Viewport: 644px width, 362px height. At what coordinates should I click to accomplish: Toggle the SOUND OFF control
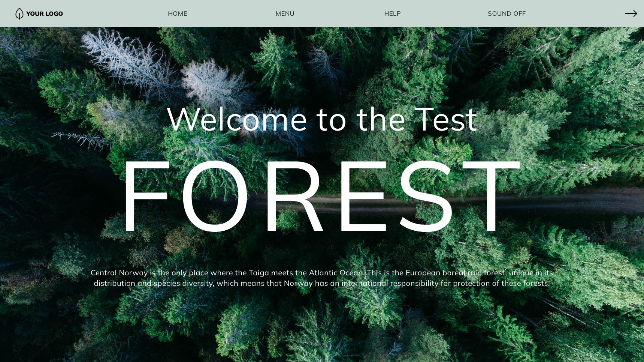[x=507, y=14]
